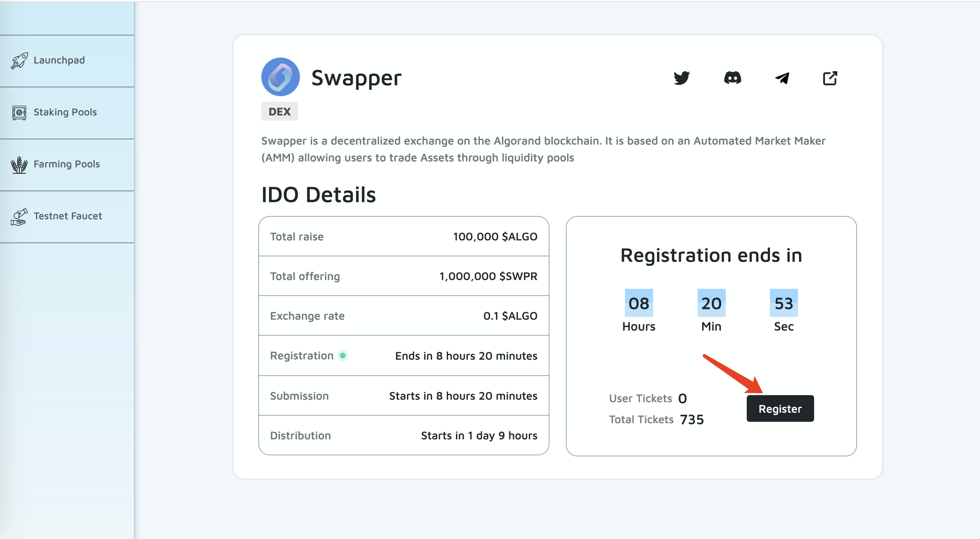The width and height of the screenshot is (980, 539).
Task: Click the DEX category tag
Action: tap(280, 112)
